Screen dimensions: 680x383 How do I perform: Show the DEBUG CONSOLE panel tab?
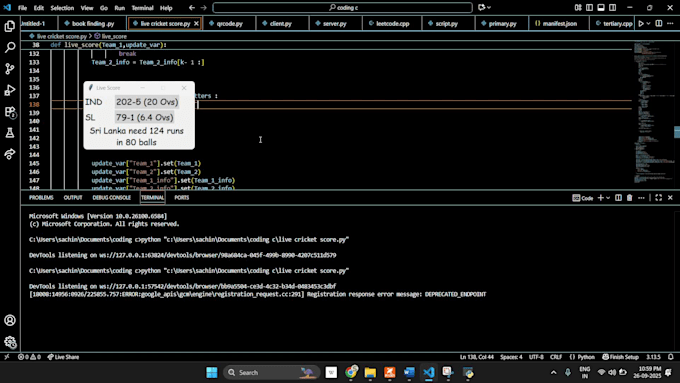(111, 198)
